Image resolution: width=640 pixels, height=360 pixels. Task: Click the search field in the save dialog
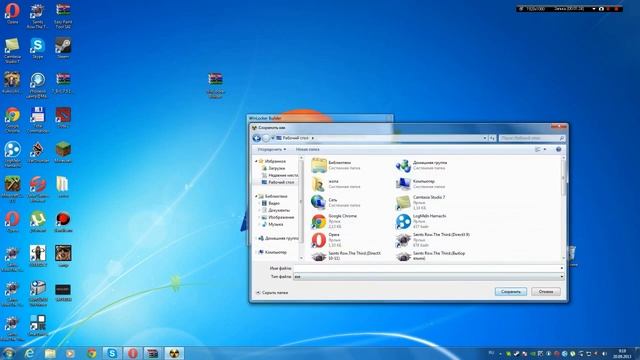(532, 138)
